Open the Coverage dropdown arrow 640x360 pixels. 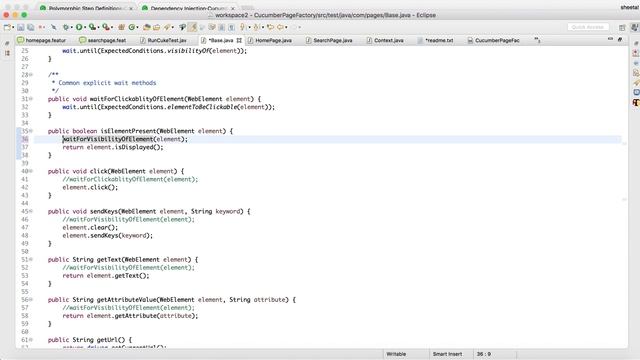98,27
